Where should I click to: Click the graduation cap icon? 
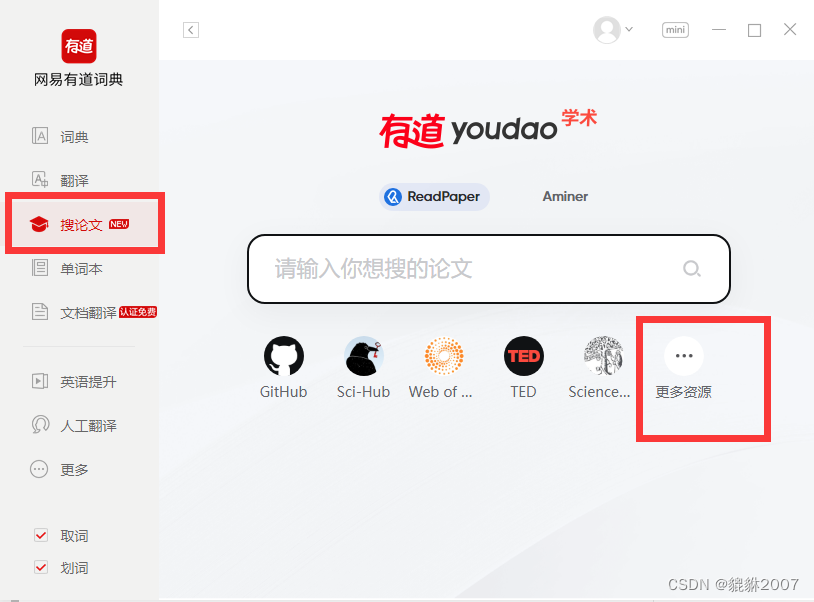(x=39, y=224)
